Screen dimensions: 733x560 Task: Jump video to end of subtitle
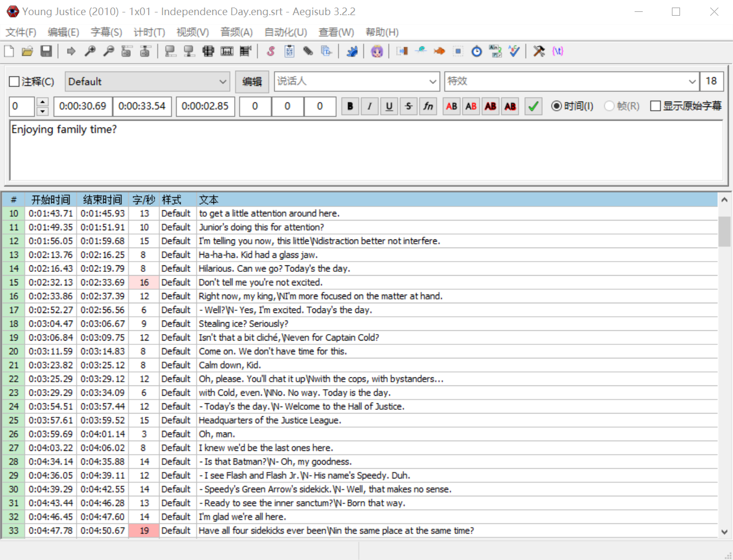tap(145, 51)
